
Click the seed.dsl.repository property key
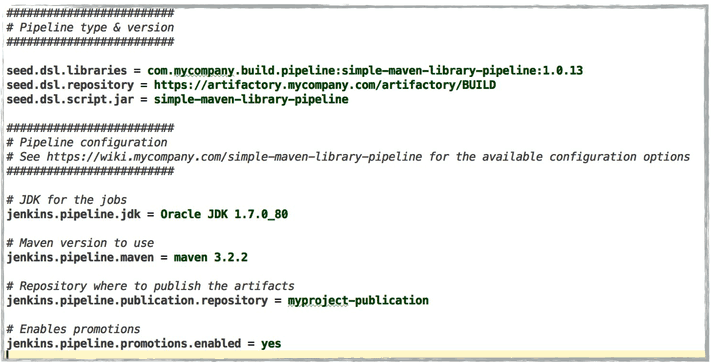(x=70, y=85)
